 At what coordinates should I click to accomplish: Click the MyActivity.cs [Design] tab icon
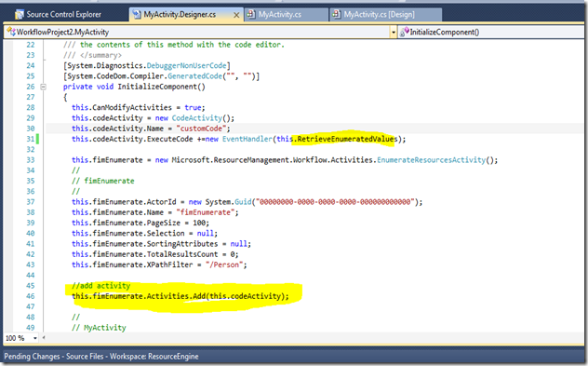pyautogui.click(x=337, y=14)
